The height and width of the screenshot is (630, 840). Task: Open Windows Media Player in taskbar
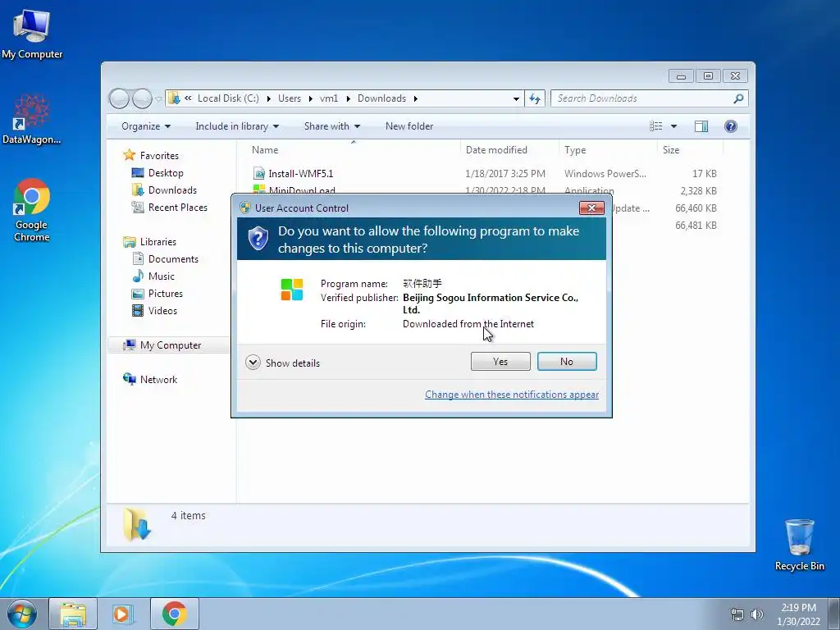click(122, 614)
